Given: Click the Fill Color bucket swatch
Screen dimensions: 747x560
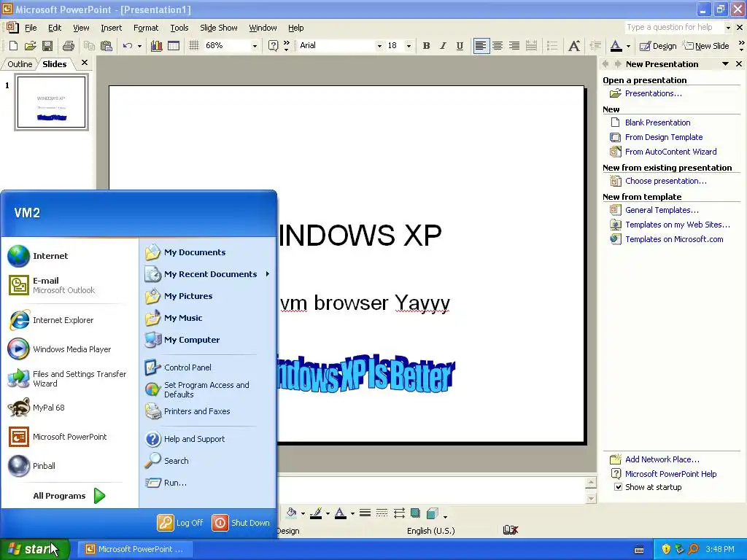Looking at the screenshot, I should pos(291,513).
